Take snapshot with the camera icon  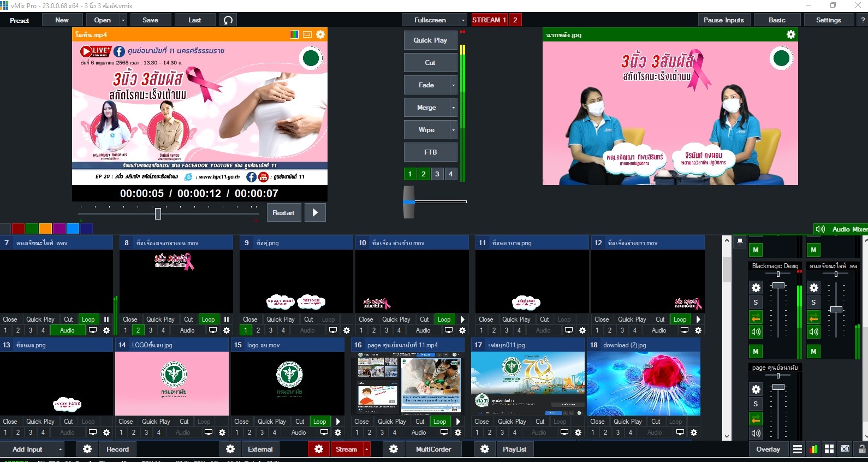(845, 449)
